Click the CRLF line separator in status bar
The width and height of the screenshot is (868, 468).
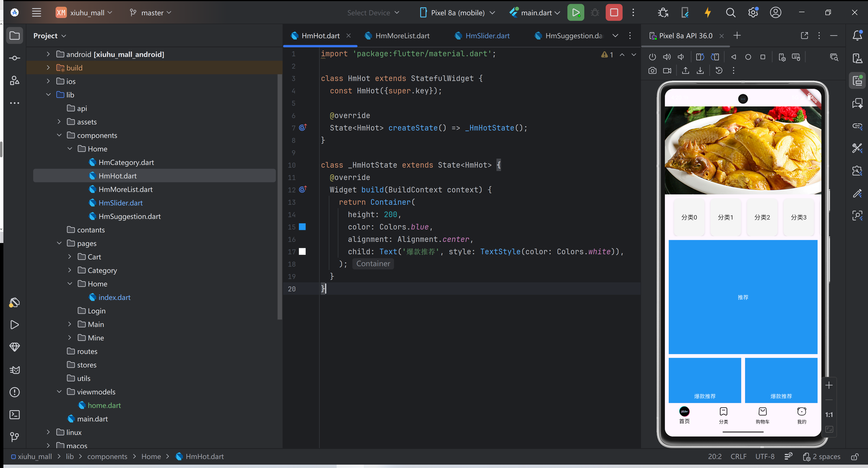coord(738,457)
